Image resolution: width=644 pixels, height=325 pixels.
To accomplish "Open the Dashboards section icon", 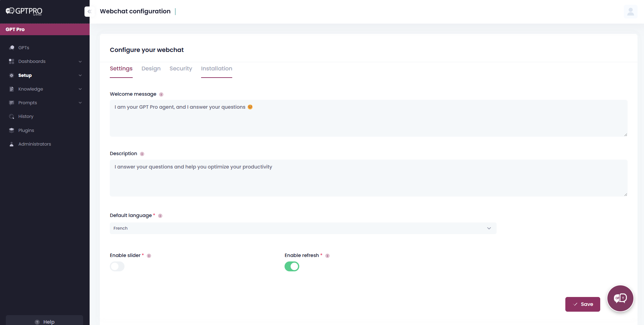I will [12, 61].
